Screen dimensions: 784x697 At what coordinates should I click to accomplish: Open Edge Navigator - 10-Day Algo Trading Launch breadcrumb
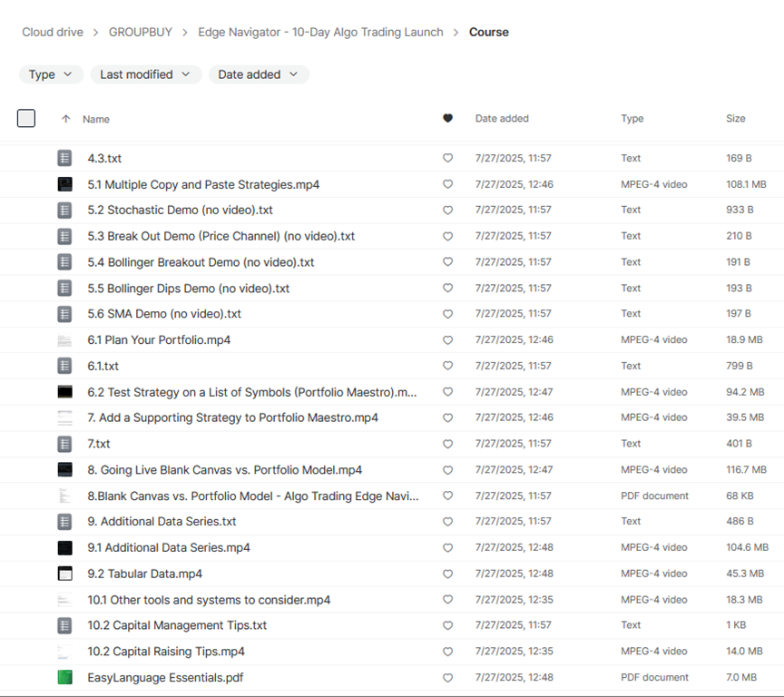[320, 32]
